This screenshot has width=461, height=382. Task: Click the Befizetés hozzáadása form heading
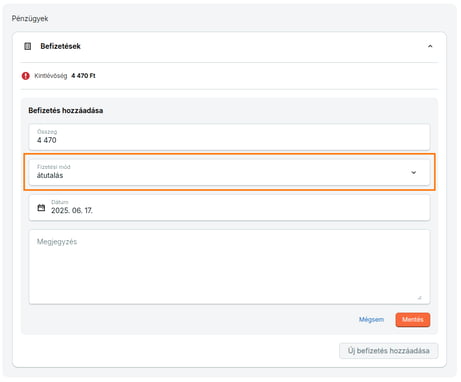click(x=66, y=110)
